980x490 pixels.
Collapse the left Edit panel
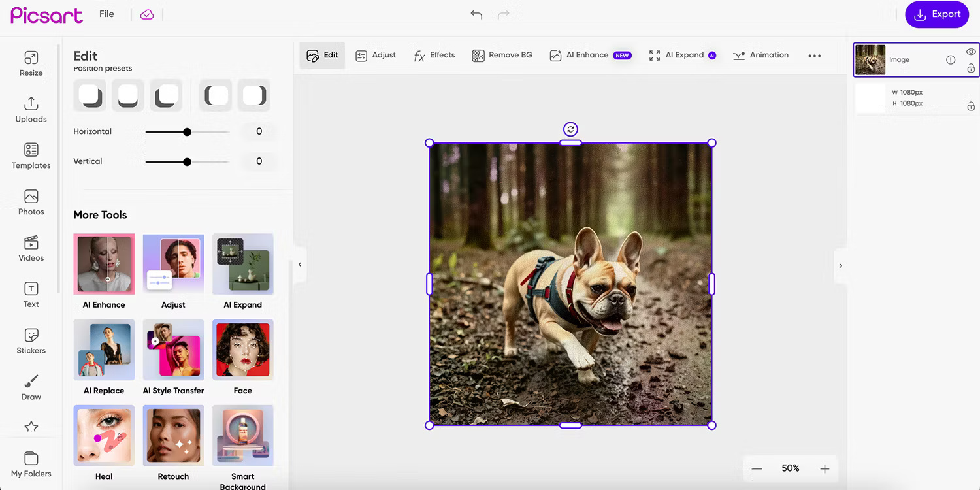pos(300,265)
